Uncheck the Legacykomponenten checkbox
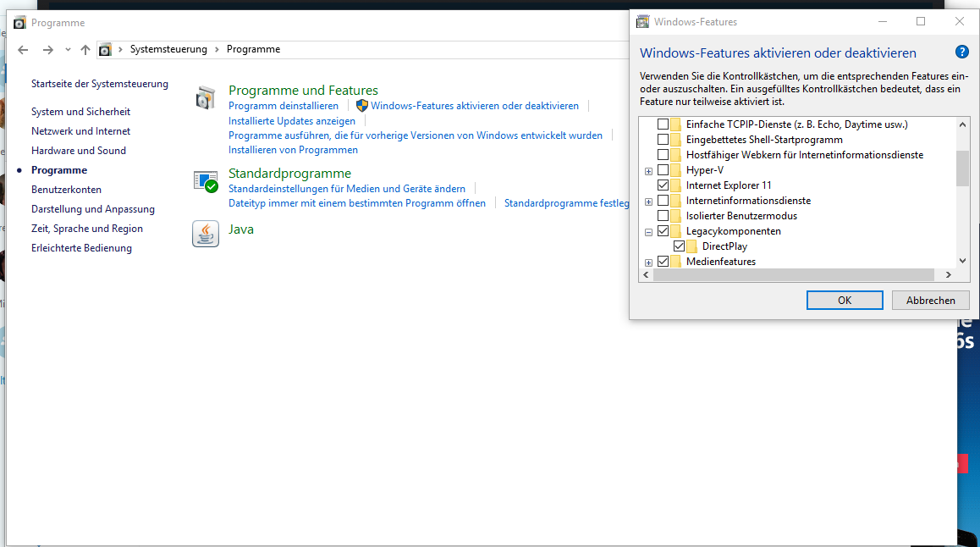Screen dimensions: 980x547 point(663,231)
